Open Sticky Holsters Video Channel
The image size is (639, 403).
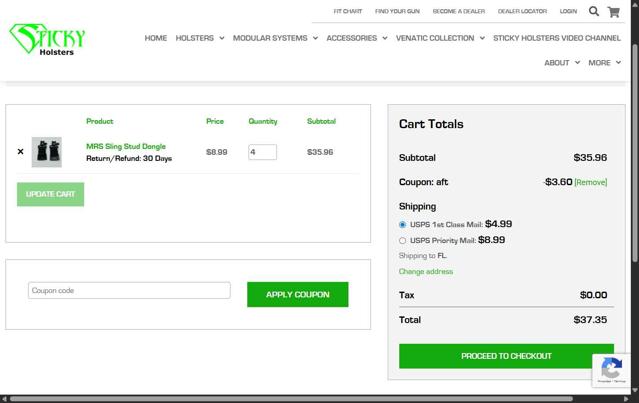tap(557, 38)
